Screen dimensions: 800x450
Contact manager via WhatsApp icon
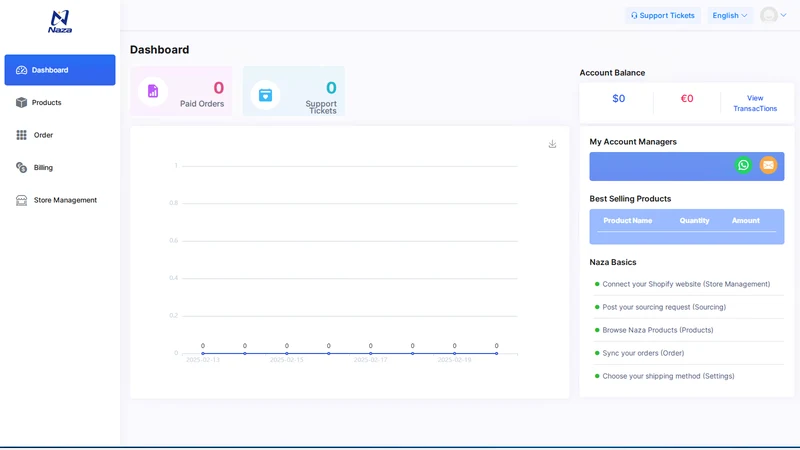coord(743,165)
